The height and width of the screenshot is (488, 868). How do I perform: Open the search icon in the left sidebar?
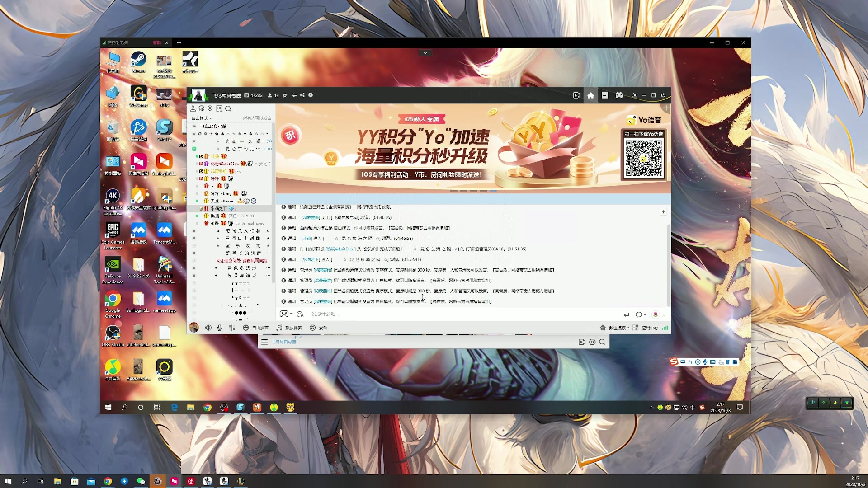pos(228,109)
